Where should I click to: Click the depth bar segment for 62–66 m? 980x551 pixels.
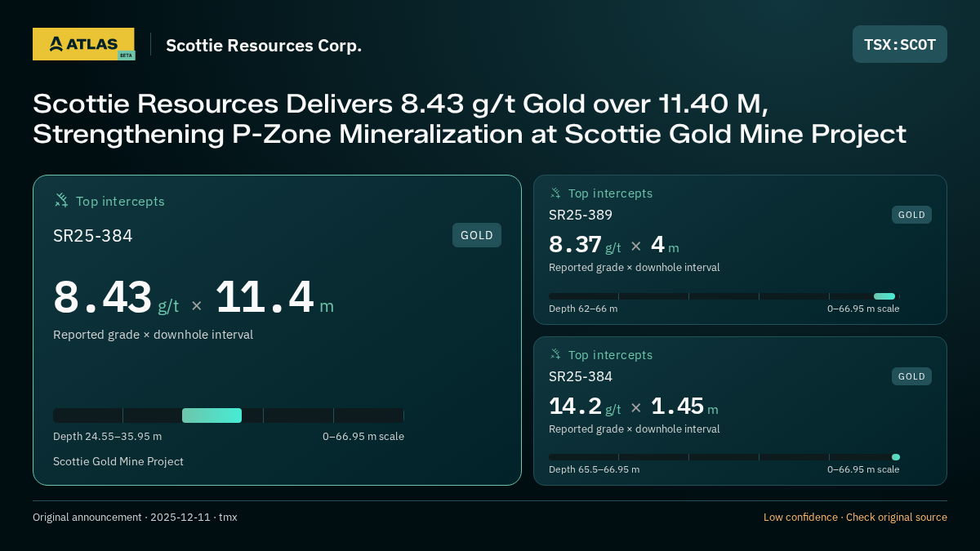tap(884, 296)
